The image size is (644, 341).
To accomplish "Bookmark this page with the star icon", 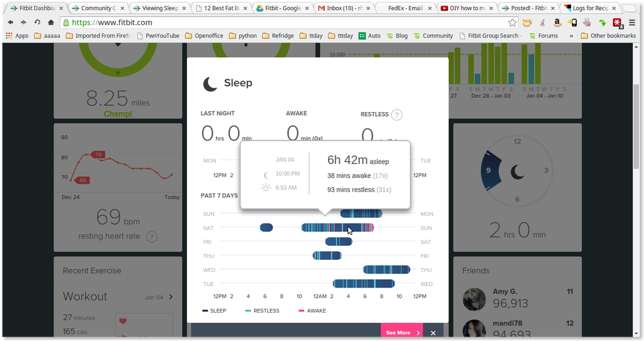I will (x=512, y=23).
